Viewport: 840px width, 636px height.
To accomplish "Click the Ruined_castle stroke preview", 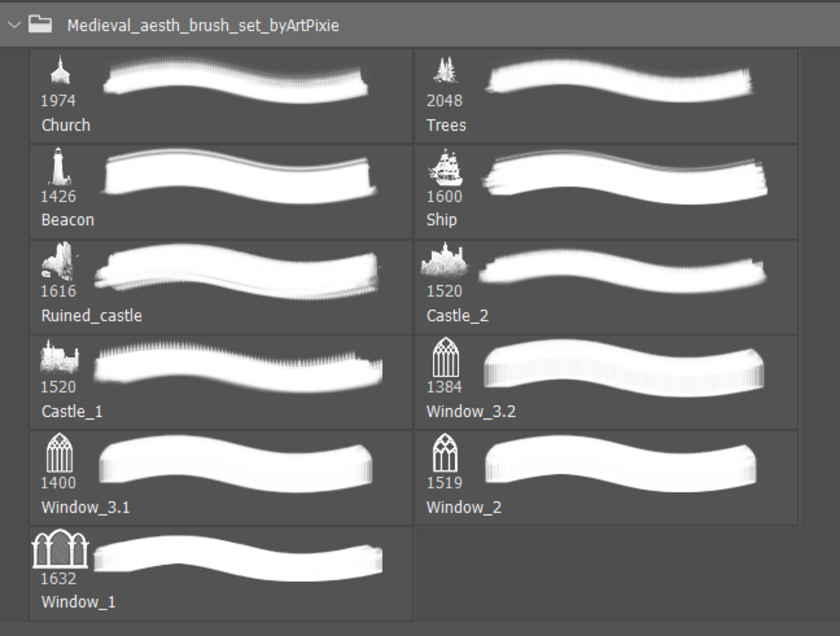I will click(237, 271).
